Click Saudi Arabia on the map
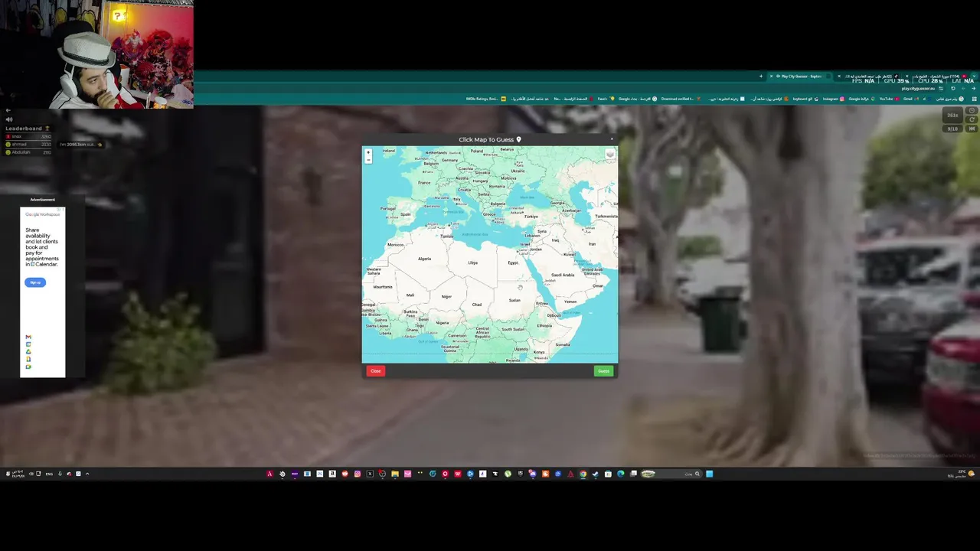 point(563,275)
